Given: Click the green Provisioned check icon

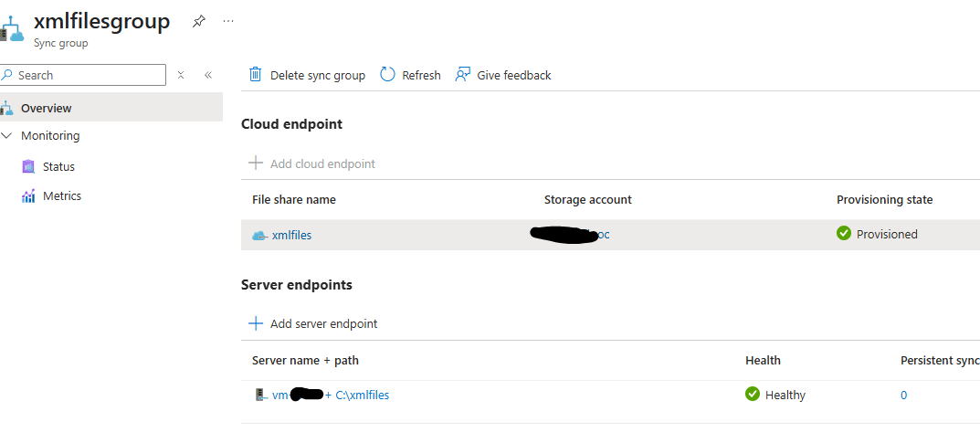Looking at the screenshot, I should tap(844, 233).
